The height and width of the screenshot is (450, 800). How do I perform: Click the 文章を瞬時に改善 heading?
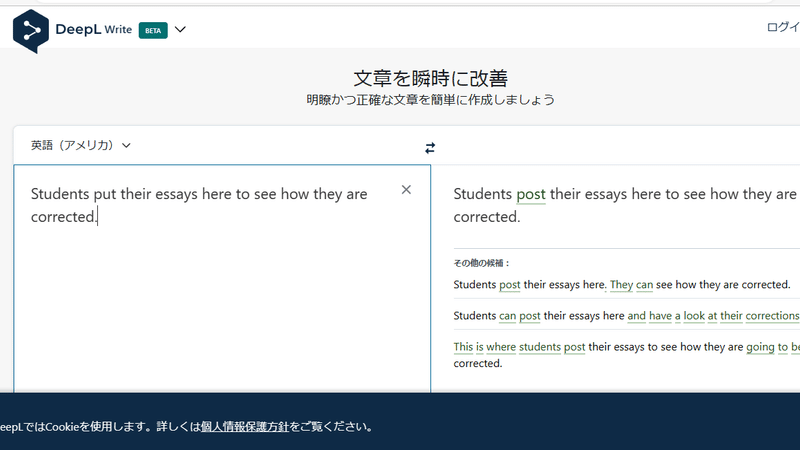tap(430, 79)
